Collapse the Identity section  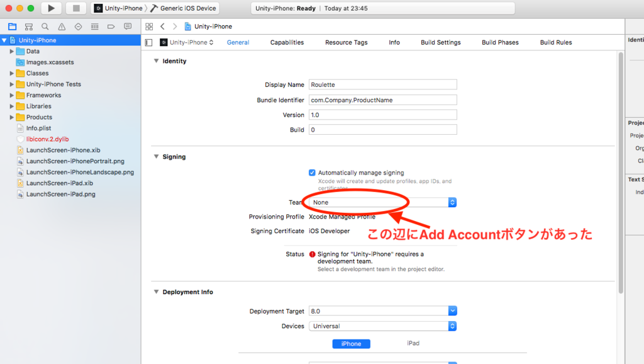[x=156, y=61]
